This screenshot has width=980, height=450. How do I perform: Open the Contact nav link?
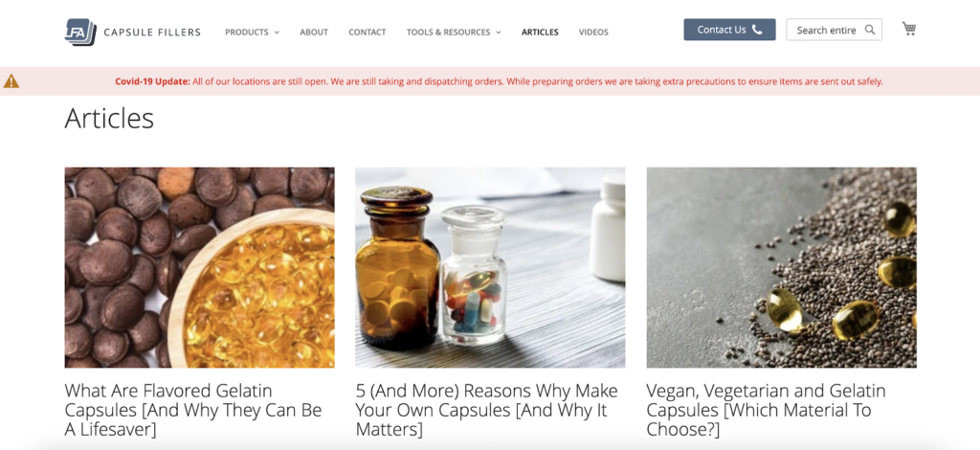point(367,32)
